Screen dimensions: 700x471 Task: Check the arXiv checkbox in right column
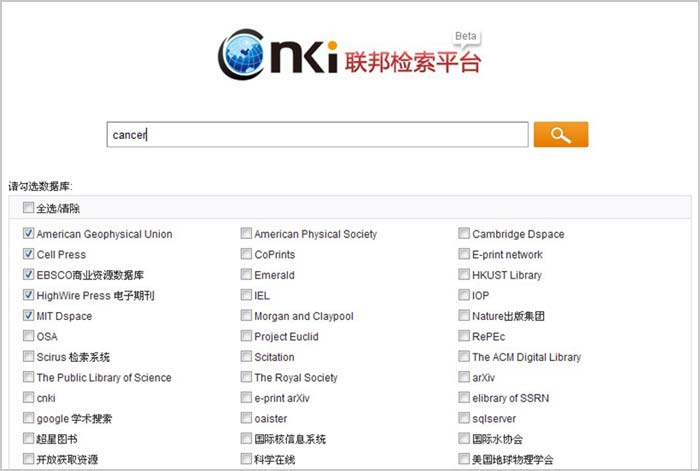[x=464, y=377]
